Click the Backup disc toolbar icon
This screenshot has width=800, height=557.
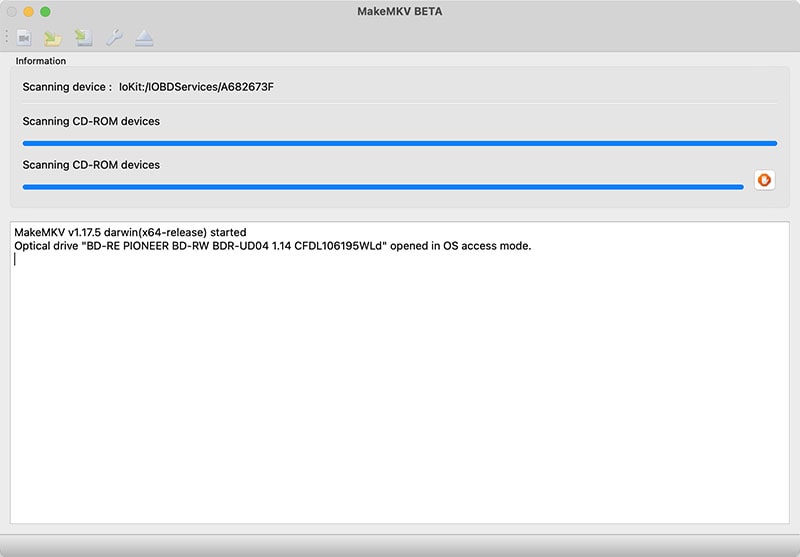(x=83, y=38)
